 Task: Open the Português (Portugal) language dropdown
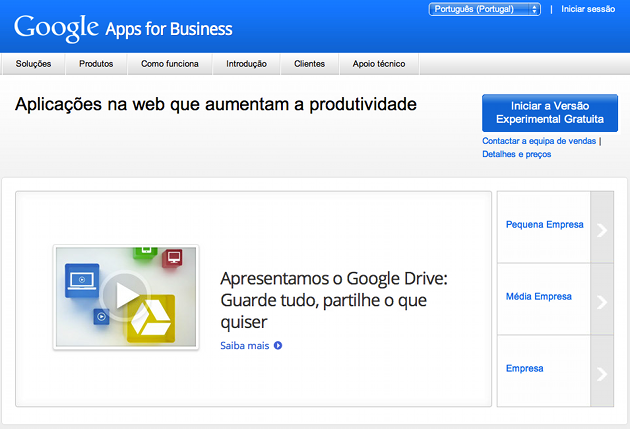tap(485, 9)
